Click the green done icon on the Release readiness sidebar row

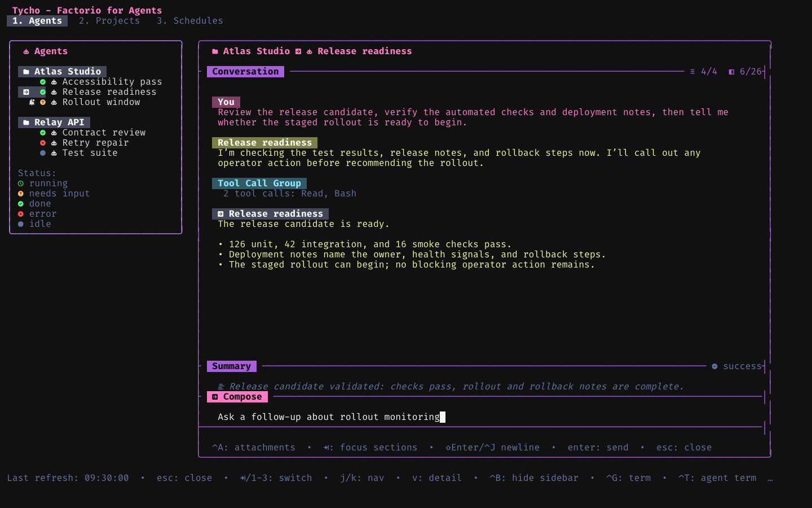click(x=43, y=92)
